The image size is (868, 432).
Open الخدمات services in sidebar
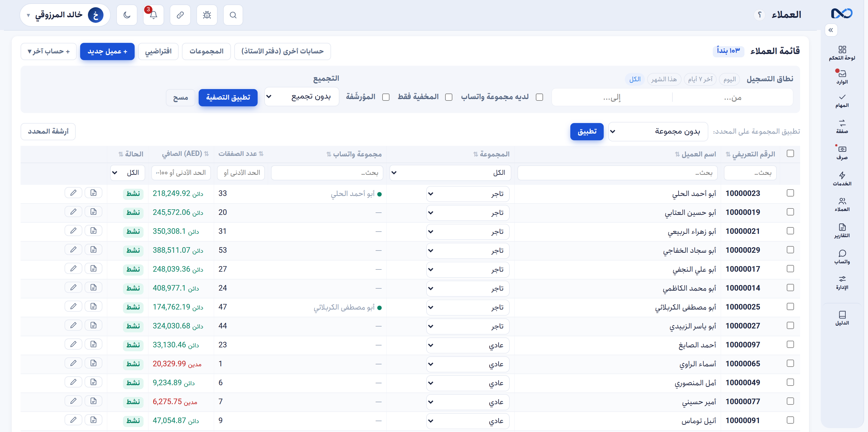[x=842, y=179]
